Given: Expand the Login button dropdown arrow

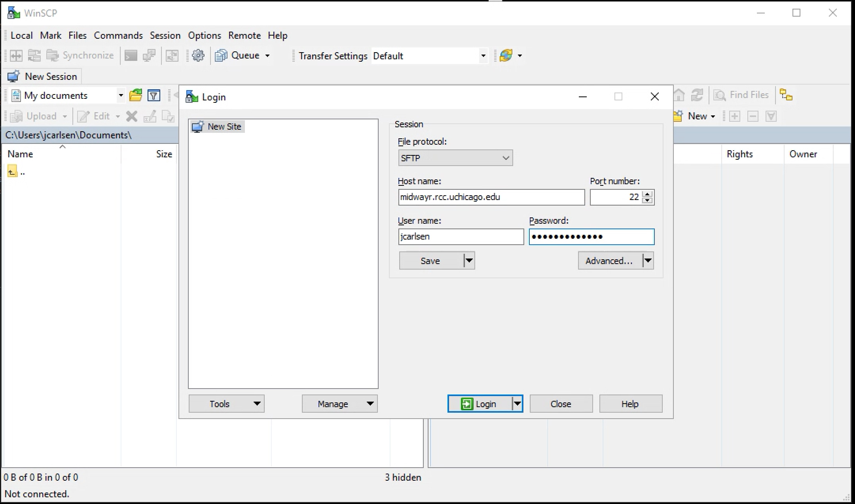Looking at the screenshot, I should point(517,404).
